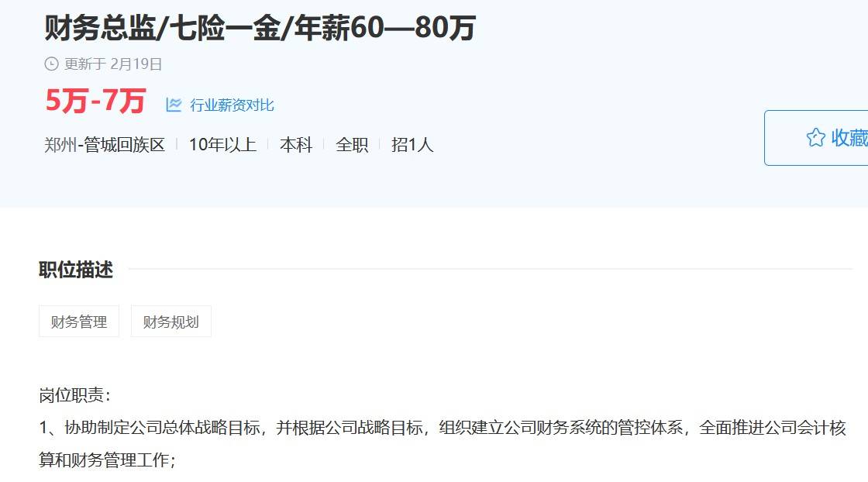The height and width of the screenshot is (482, 868).
Task: Click the 全职 job type label
Action: tap(352, 145)
